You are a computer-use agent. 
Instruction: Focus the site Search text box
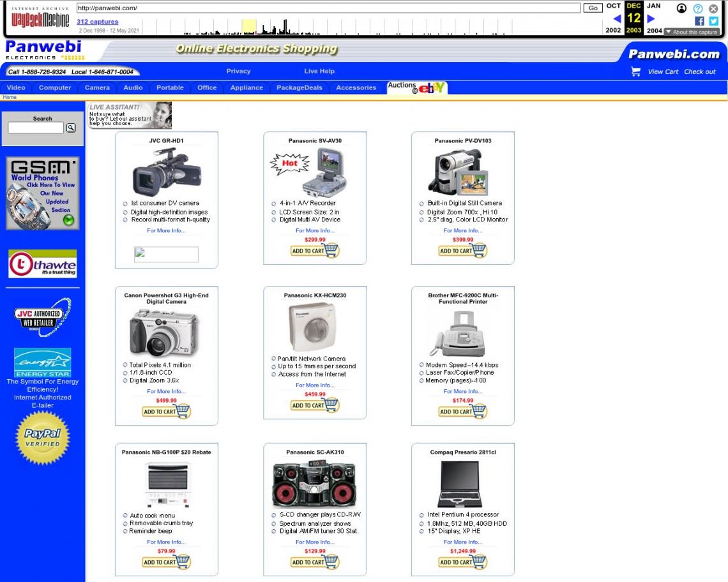click(36, 128)
